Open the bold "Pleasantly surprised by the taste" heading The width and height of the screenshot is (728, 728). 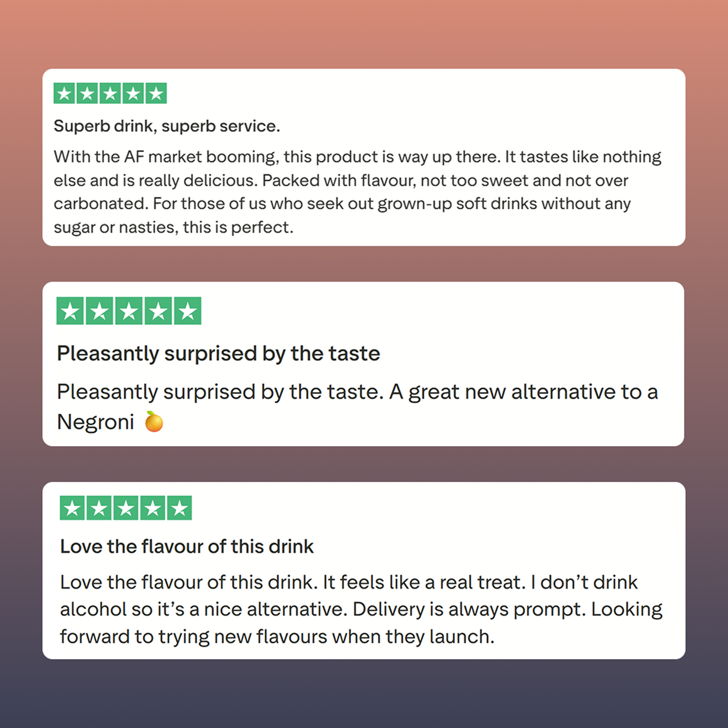click(218, 354)
